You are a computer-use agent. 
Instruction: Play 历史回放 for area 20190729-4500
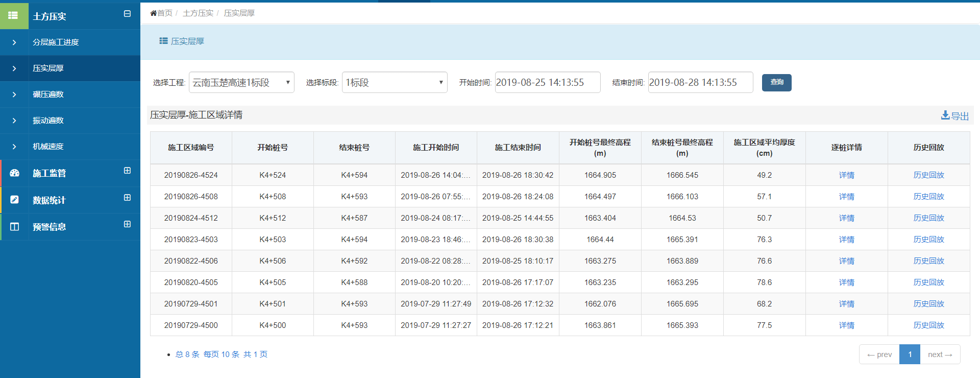point(929,325)
